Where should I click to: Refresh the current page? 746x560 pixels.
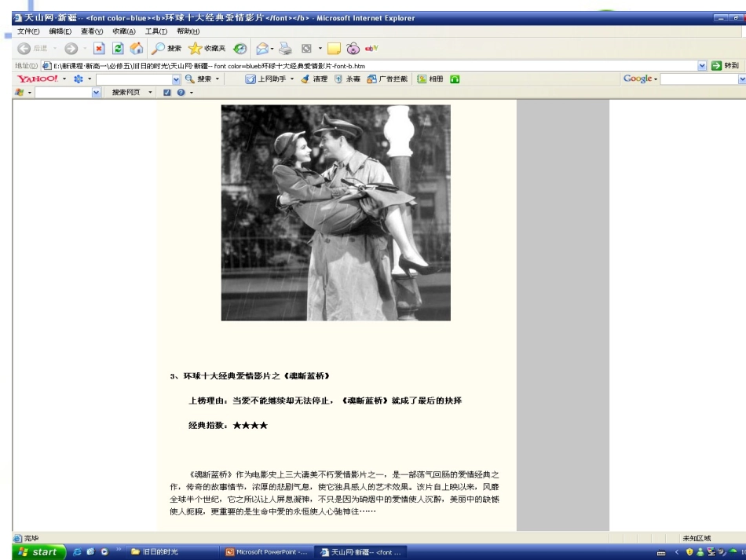[x=118, y=49]
